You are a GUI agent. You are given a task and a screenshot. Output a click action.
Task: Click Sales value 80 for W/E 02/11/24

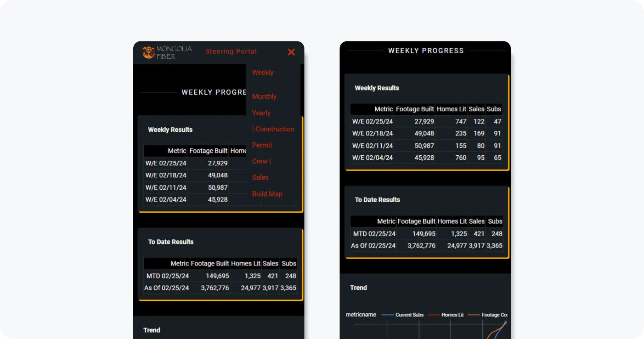[x=481, y=146]
